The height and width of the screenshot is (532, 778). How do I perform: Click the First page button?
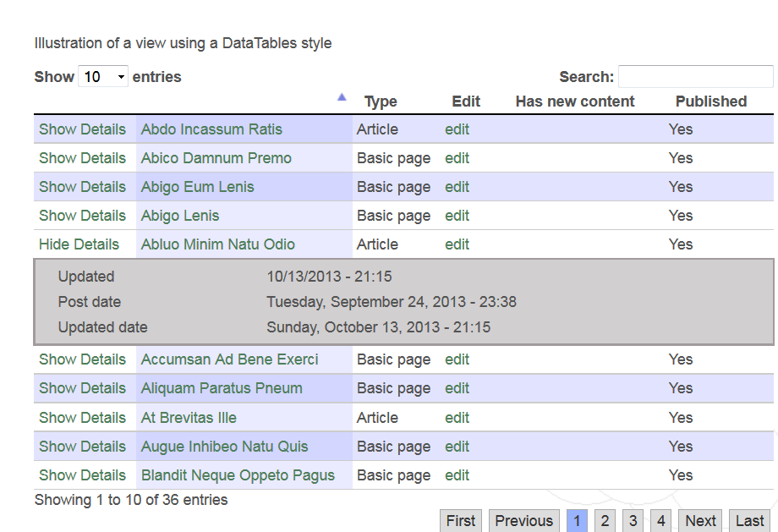[460, 520]
